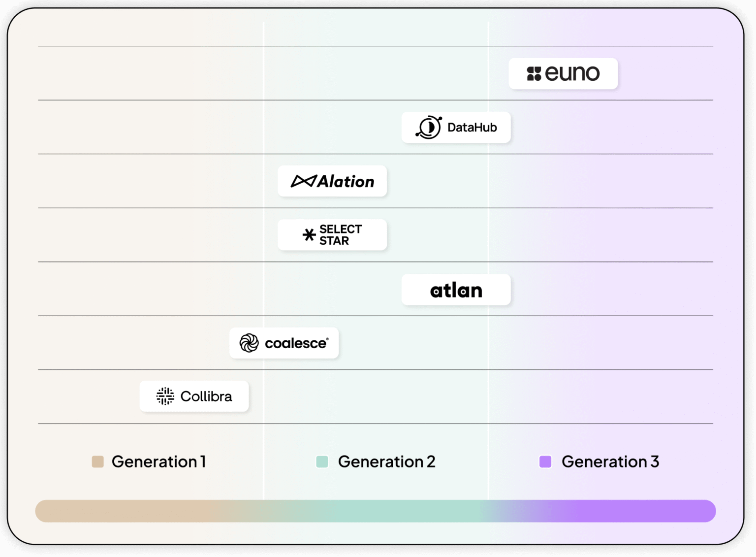This screenshot has width=756, height=557.
Task: Click the Select Star asterisk icon
Action: tap(309, 235)
